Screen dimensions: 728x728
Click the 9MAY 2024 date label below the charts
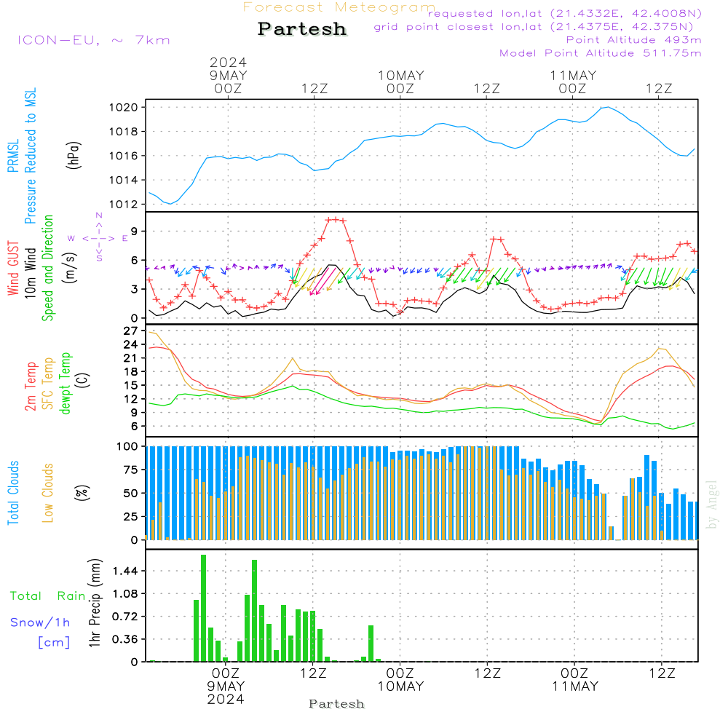(226, 692)
